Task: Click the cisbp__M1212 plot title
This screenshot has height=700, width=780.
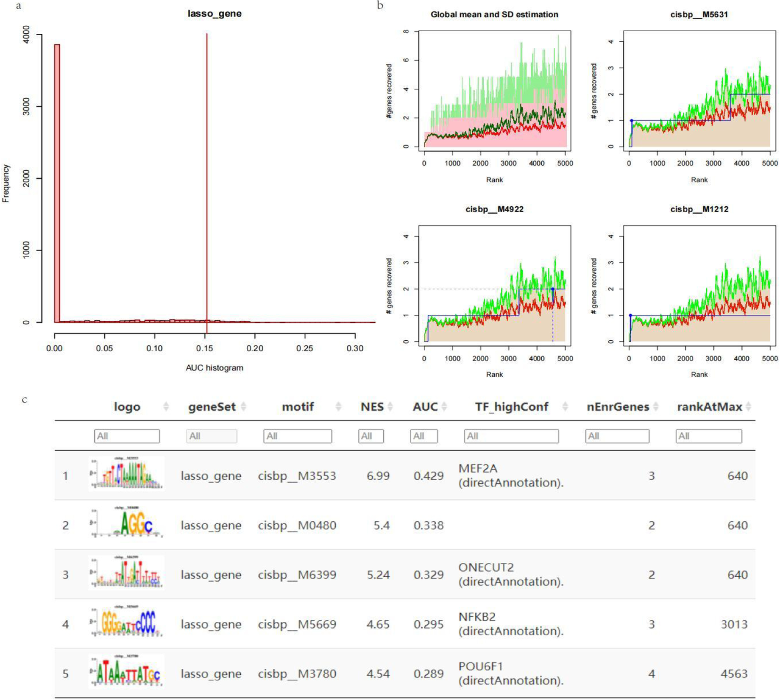Action: pos(699,209)
